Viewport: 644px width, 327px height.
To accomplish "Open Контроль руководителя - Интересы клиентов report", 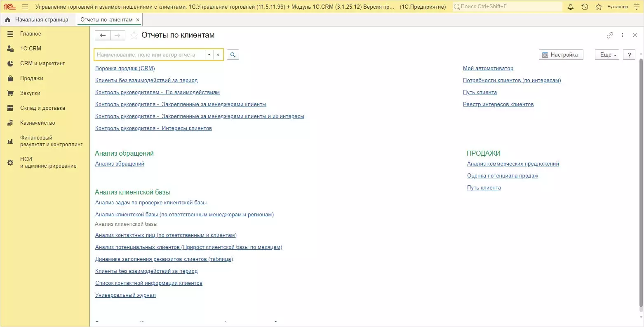I will [153, 128].
